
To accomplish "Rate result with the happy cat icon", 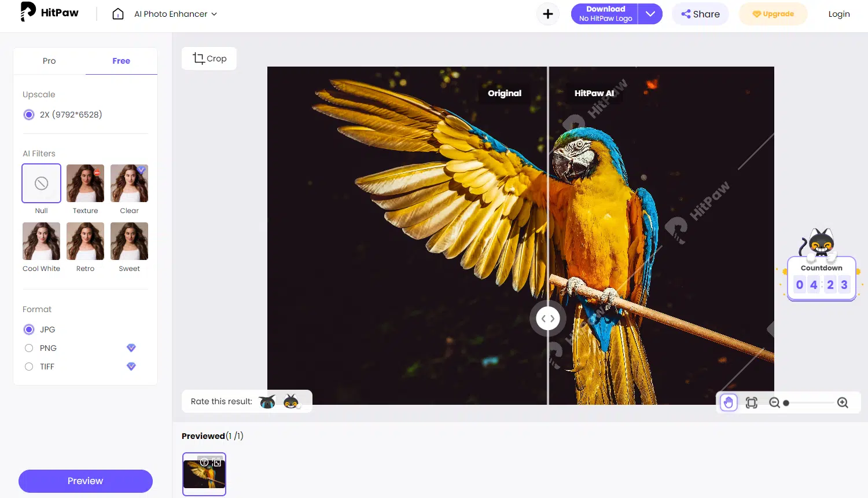I will point(291,401).
